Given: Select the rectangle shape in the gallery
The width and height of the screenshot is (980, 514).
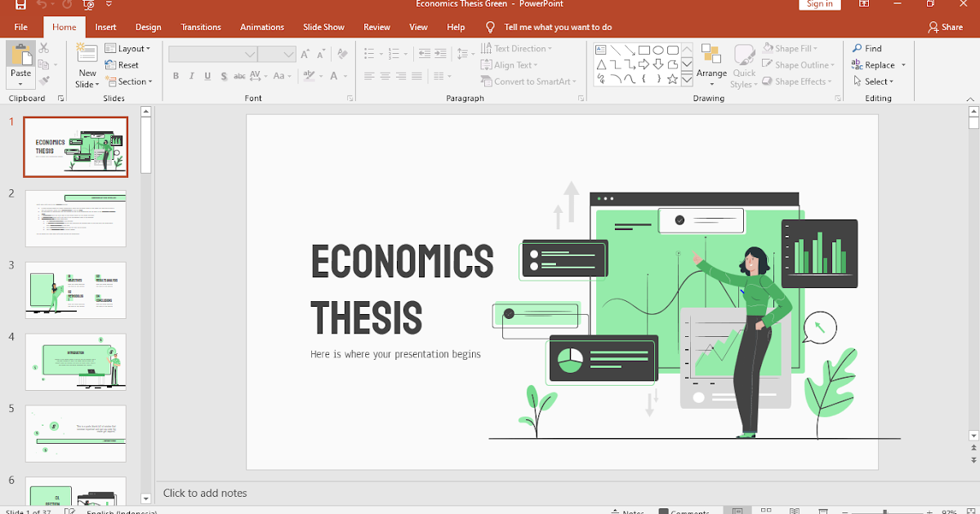Looking at the screenshot, I should pyautogui.click(x=644, y=50).
